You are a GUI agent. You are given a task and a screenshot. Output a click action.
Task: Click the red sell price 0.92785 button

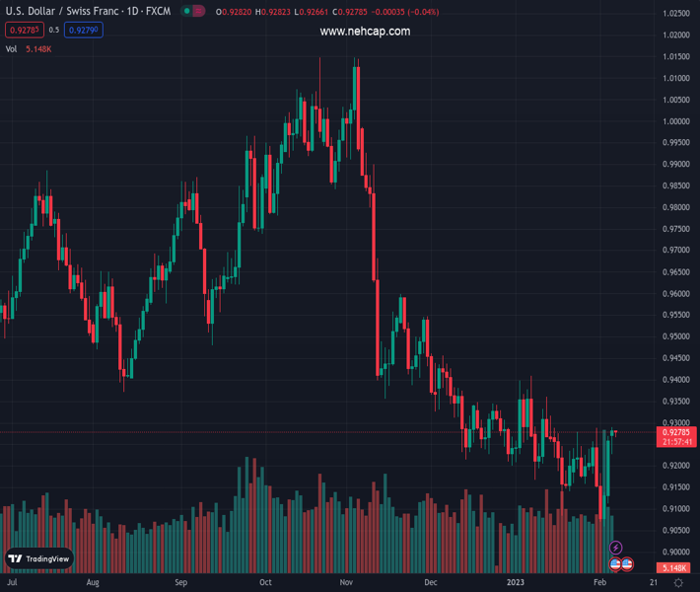24,31
